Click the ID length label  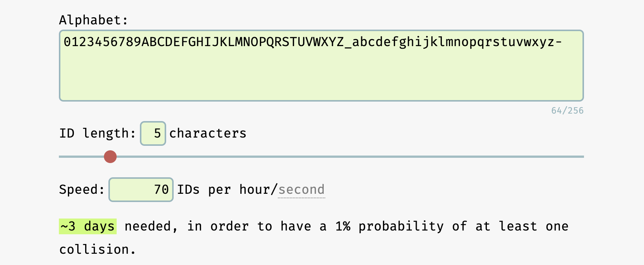pos(98,133)
